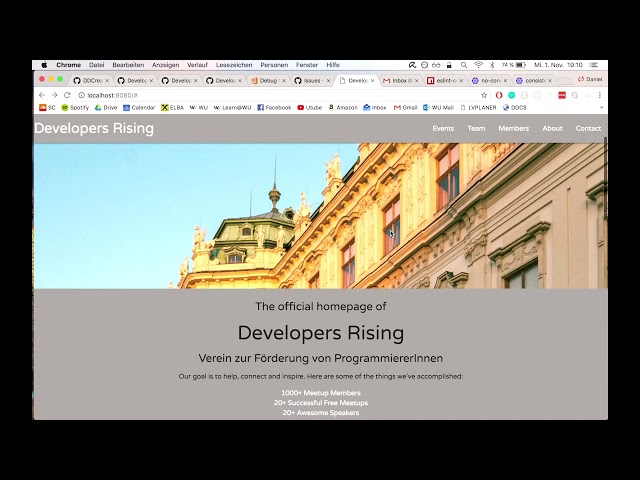Click the Developers Rising brand link in the navbar
Image resolution: width=640 pixels, height=480 pixels.
[94, 128]
